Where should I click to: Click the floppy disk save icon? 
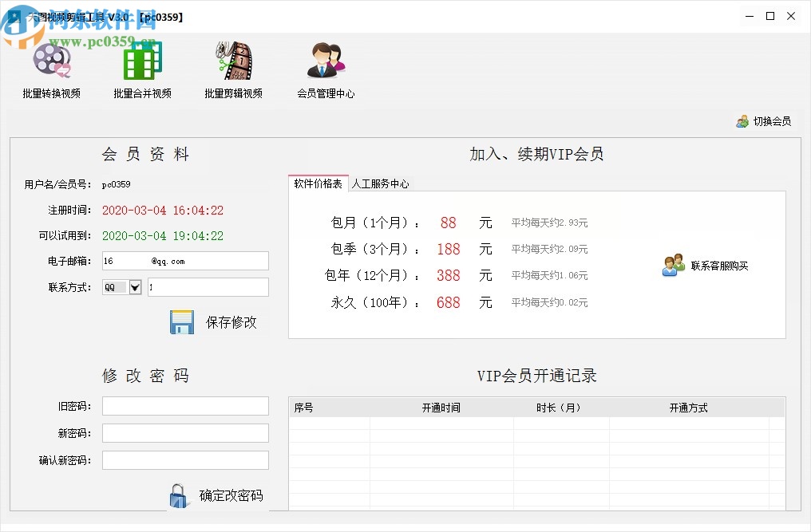tap(182, 322)
